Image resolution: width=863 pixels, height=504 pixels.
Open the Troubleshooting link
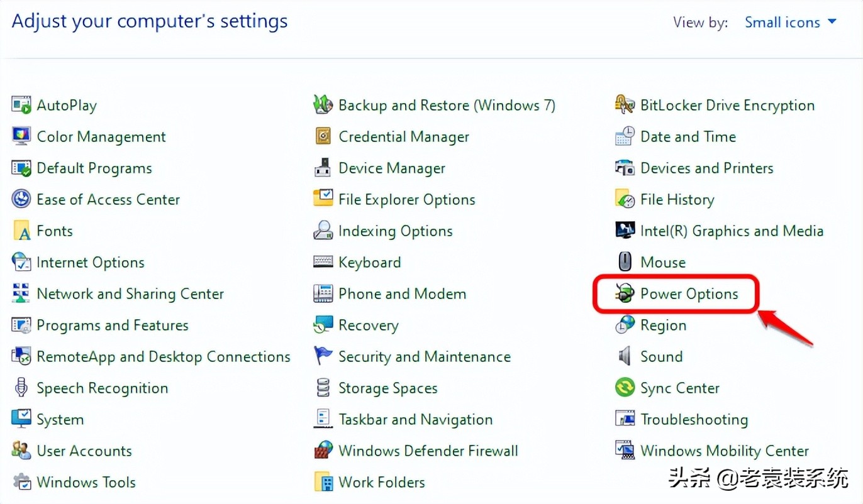point(694,420)
